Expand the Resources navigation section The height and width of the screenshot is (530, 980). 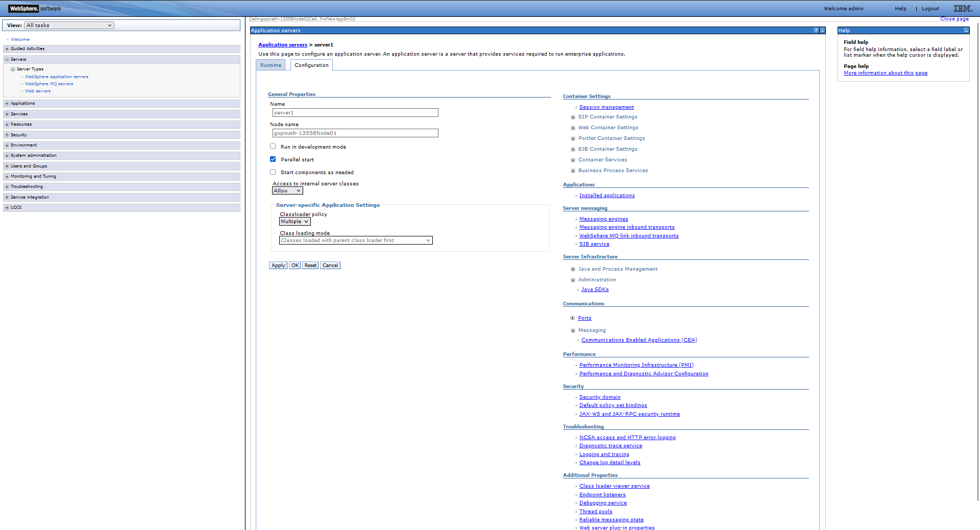7,125
